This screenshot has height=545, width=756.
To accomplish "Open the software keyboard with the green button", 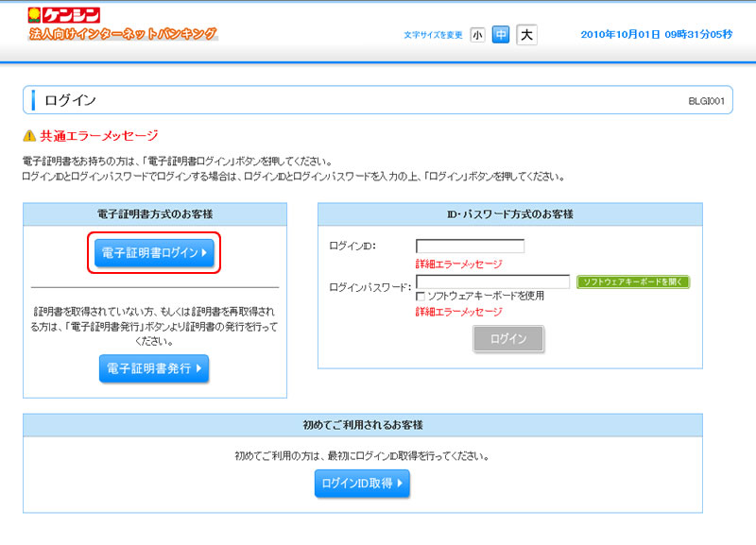I will click(x=633, y=281).
